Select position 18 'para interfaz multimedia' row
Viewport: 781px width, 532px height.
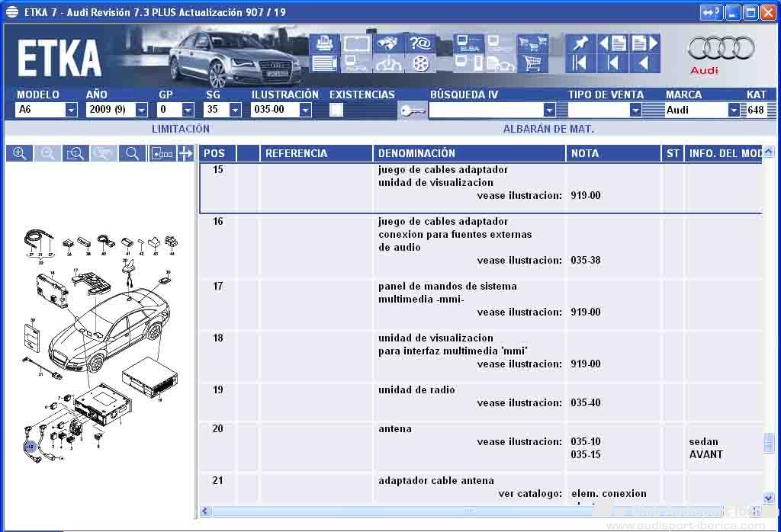[x=480, y=357]
